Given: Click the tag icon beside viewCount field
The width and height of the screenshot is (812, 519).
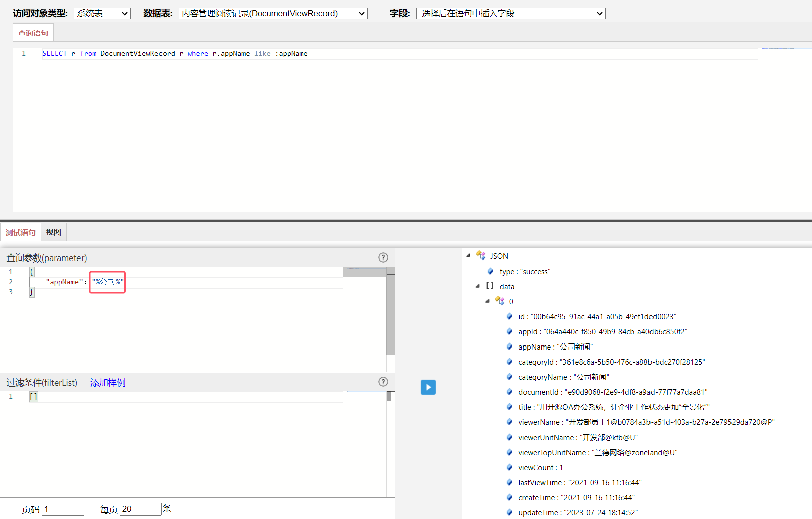Looking at the screenshot, I should pyautogui.click(x=509, y=467).
